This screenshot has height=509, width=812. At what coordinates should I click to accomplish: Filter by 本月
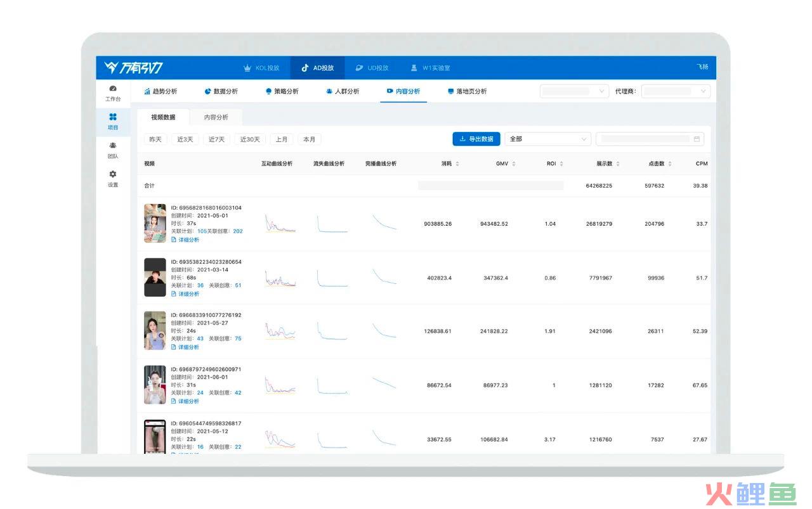pyautogui.click(x=309, y=139)
